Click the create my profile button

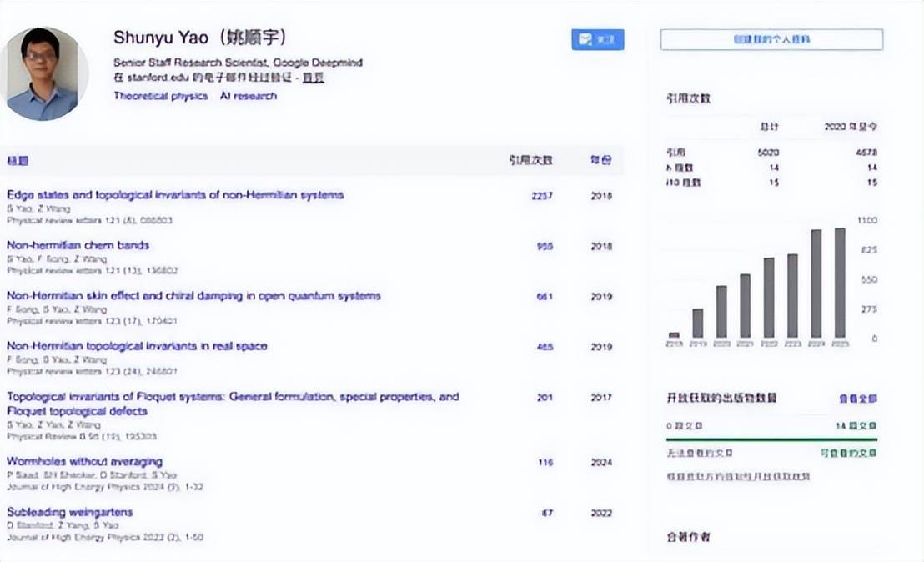(x=771, y=39)
